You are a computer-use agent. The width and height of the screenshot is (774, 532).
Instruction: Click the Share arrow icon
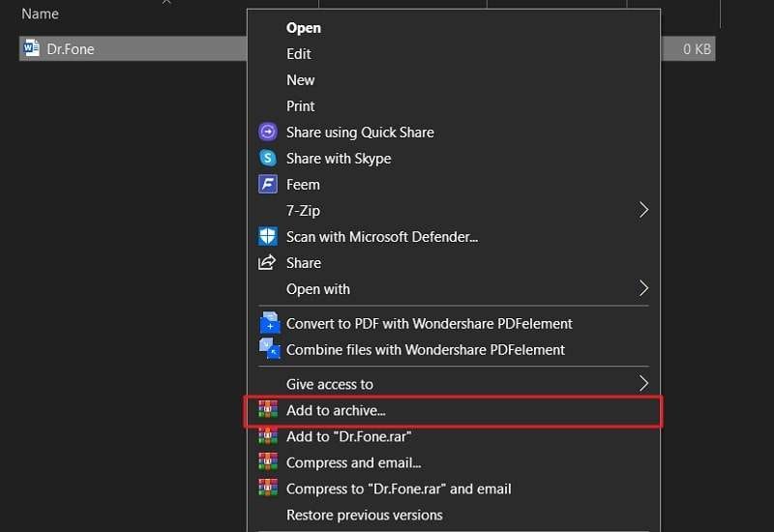[x=268, y=263]
